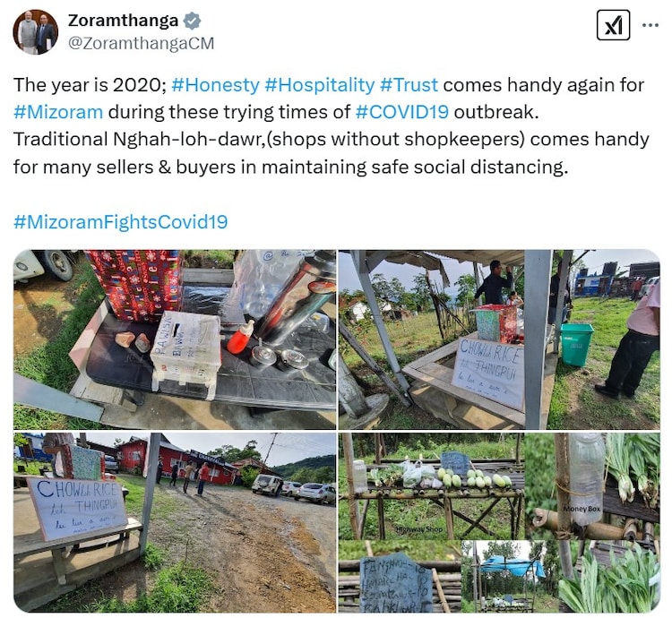Open the #Mizoram hashtag
This screenshot has height=618, width=672.
(x=58, y=112)
